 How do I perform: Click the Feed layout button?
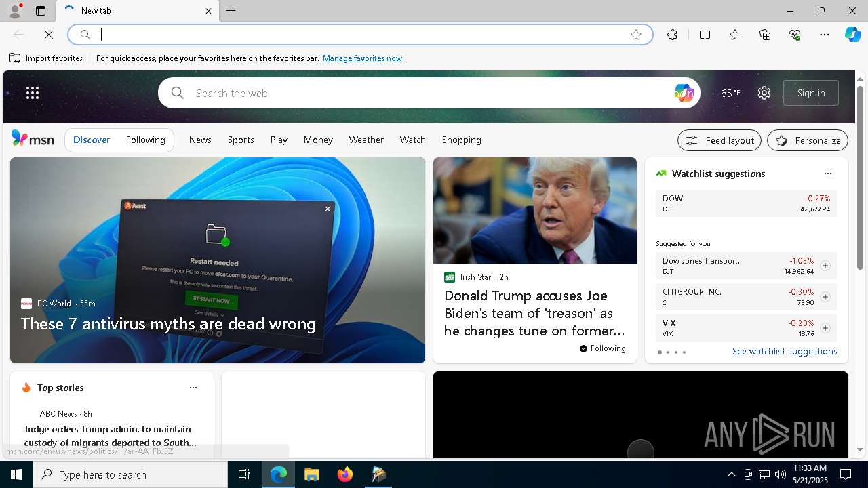[x=719, y=140]
